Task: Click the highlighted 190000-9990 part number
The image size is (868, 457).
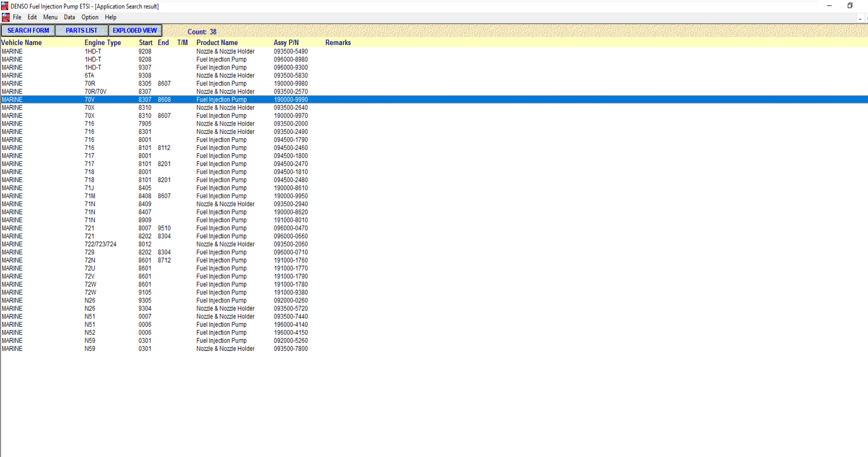Action: click(x=291, y=100)
